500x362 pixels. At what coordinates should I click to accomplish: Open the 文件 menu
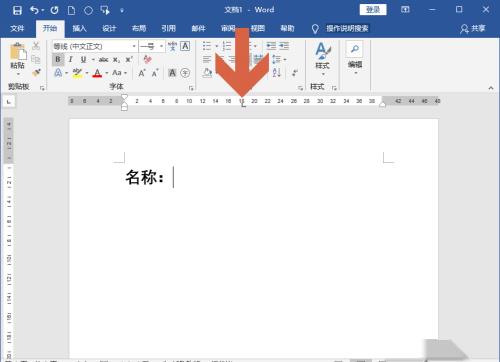[x=17, y=28]
